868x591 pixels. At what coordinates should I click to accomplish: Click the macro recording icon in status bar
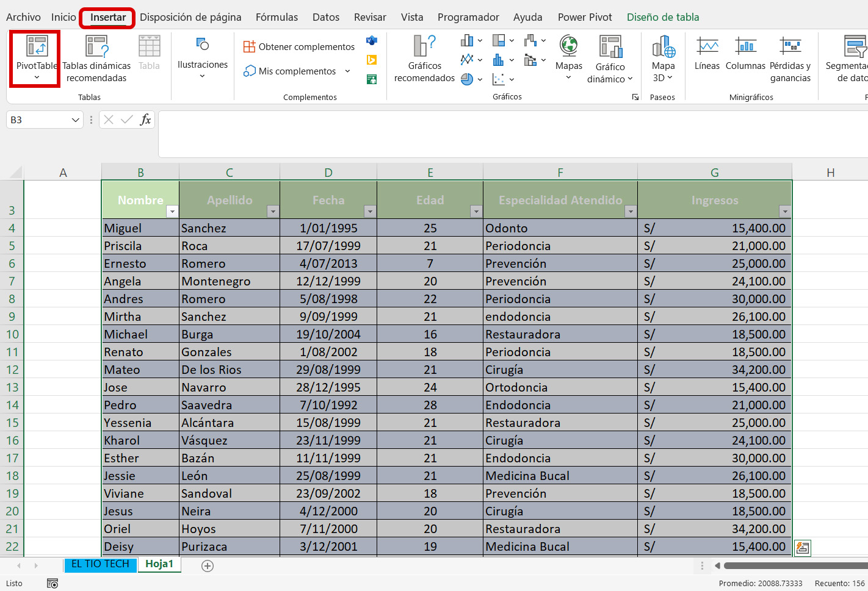52,584
